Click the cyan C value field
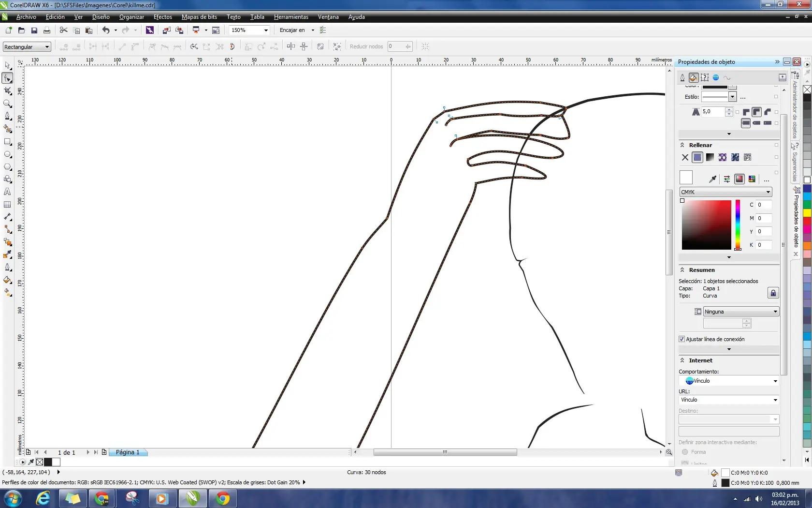 click(x=764, y=205)
